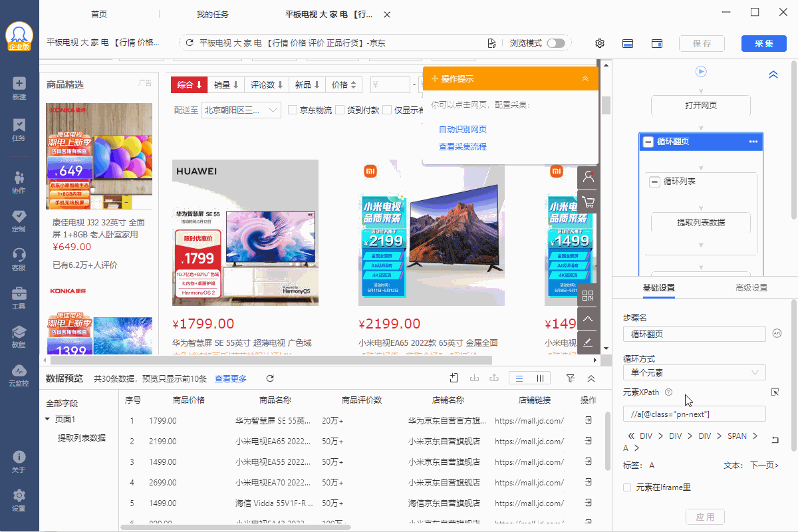Image resolution: width=798 pixels, height=532 pixels.
Task: Click the 保存 button
Action: [x=702, y=43]
